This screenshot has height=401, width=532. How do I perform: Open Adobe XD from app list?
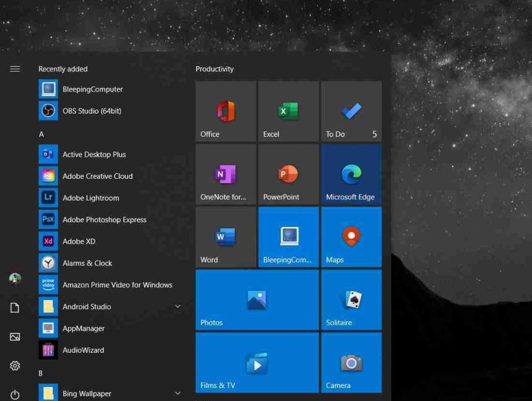tap(110, 241)
